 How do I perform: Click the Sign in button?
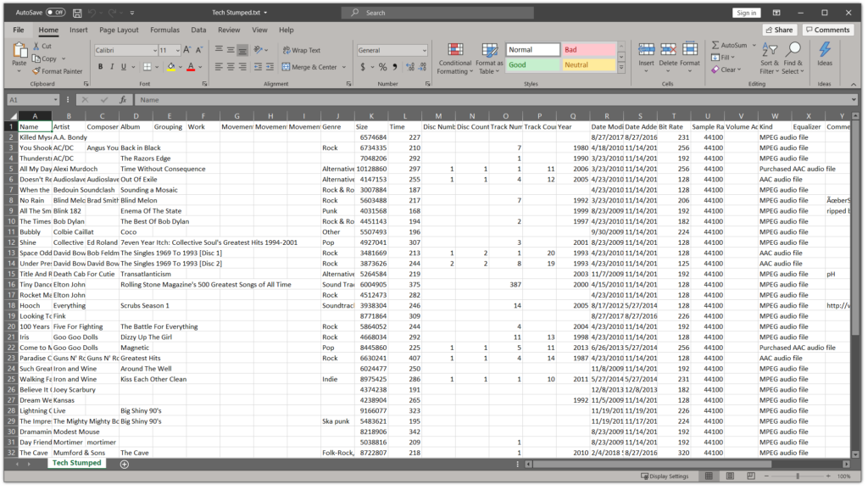coord(746,13)
